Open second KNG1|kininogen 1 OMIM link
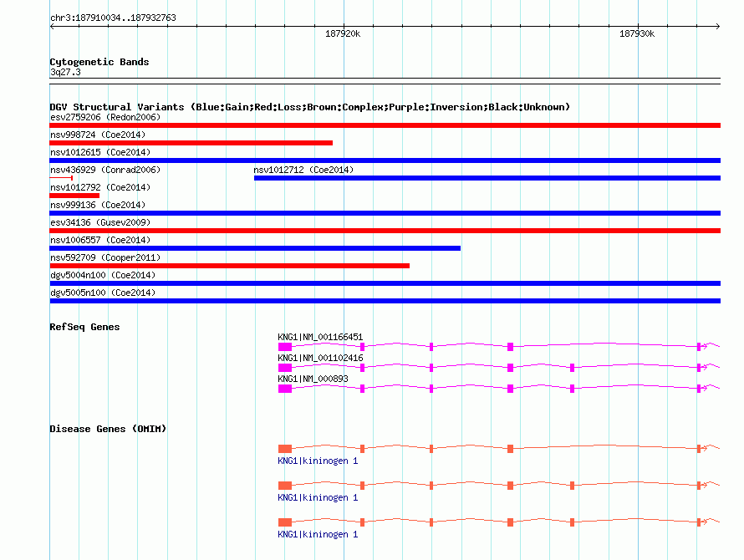 [x=318, y=497]
